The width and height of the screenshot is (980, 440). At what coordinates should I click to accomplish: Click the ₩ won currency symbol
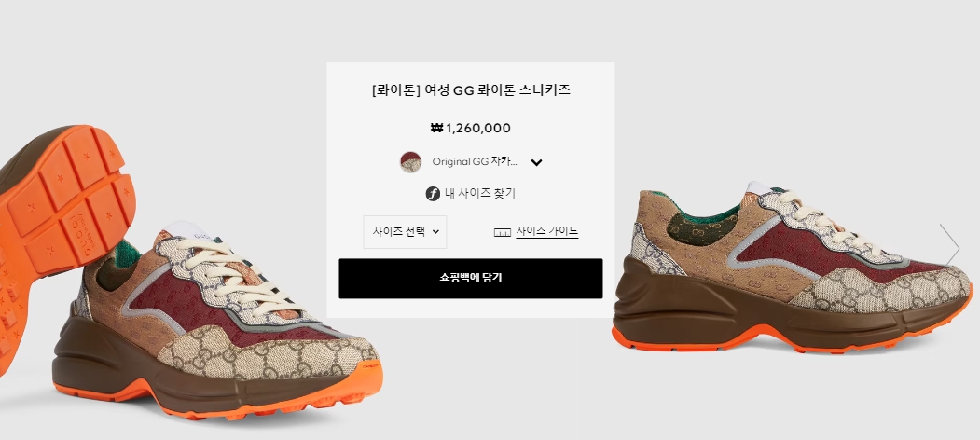pos(436,128)
